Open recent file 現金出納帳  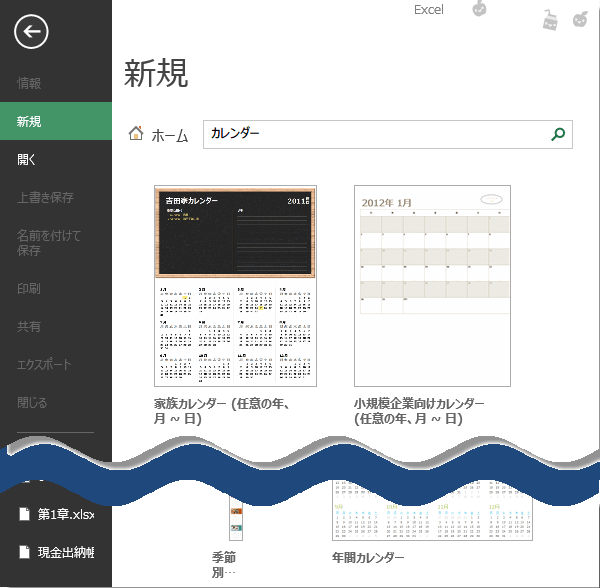tap(66, 552)
